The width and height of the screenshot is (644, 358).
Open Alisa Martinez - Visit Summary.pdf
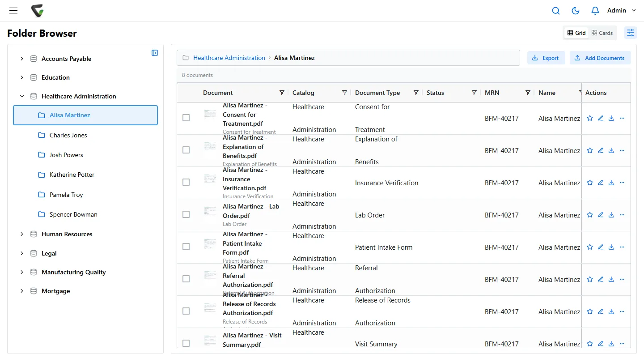click(252, 340)
